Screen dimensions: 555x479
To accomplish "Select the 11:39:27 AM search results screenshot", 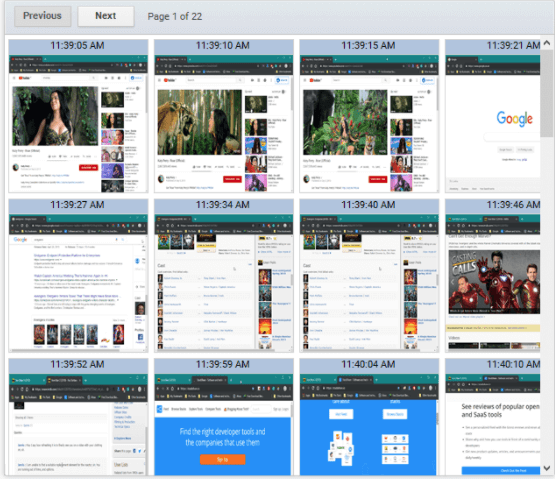I will pos(78,283).
